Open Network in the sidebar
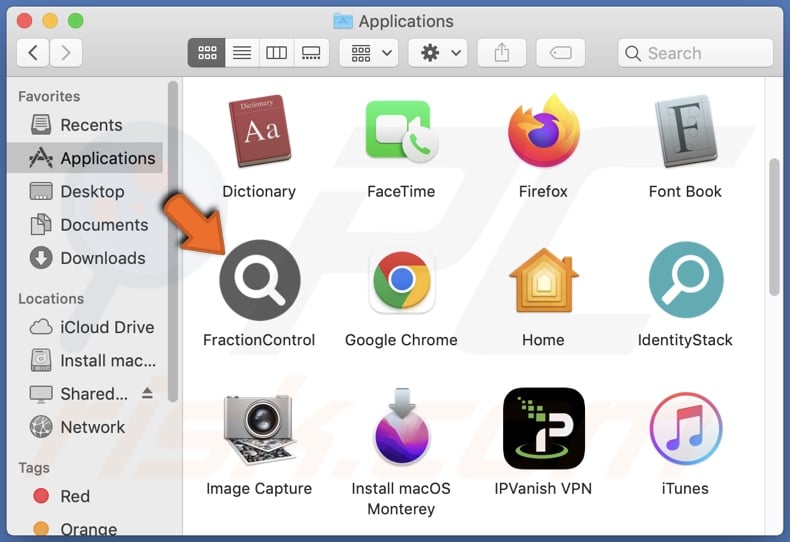 coord(86,427)
